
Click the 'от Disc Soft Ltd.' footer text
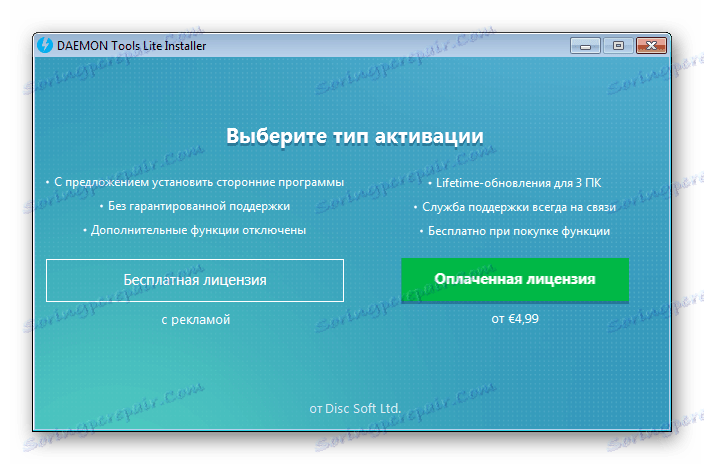(355, 409)
